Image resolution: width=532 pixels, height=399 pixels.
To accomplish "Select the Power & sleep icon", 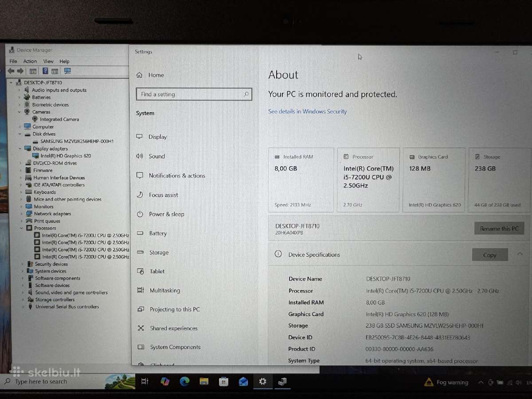I will tap(140, 214).
